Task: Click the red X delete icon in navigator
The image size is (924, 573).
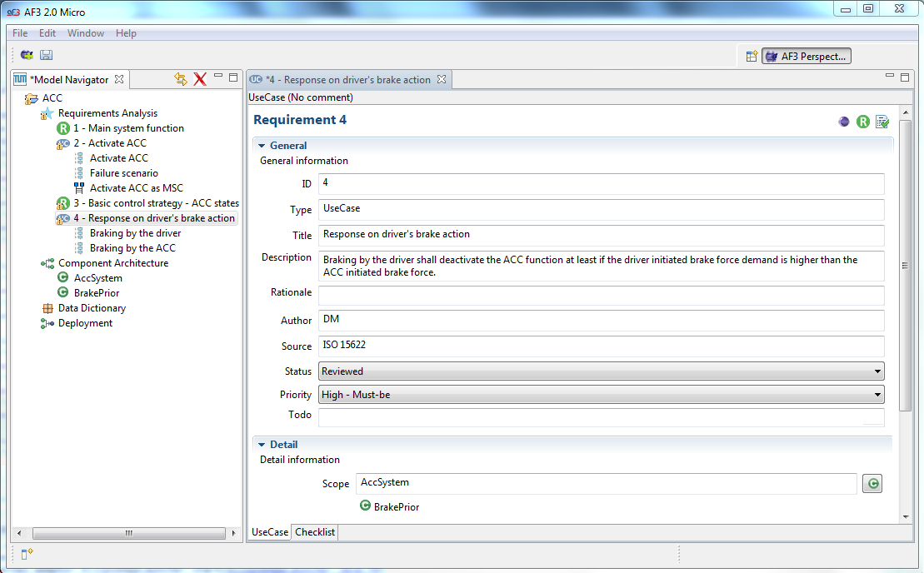Action: click(x=200, y=79)
